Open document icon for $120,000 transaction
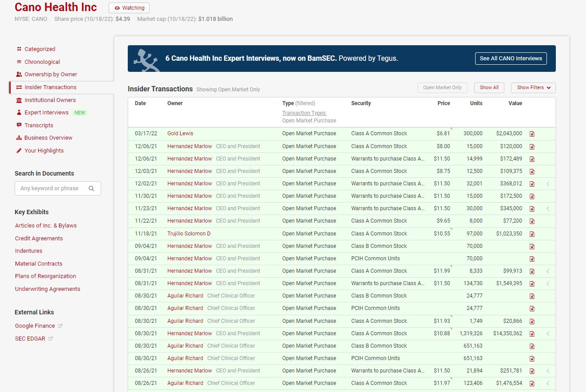 pyautogui.click(x=532, y=147)
